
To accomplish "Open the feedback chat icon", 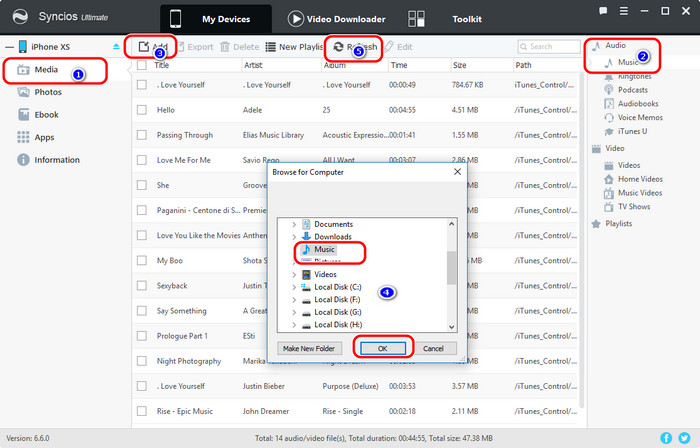I will point(603,11).
